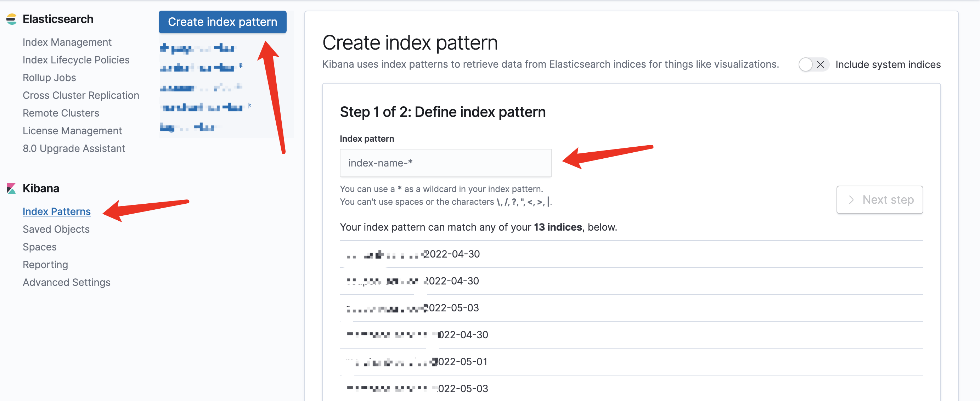Toggle Include system indices switch
This screenshot has height=401, width=980.
tap(813, 65)
